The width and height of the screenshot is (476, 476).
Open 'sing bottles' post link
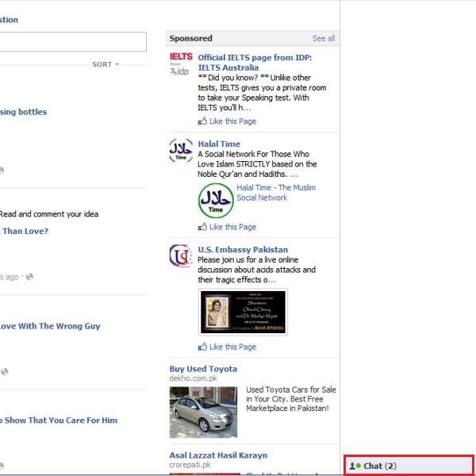(23, 112)
